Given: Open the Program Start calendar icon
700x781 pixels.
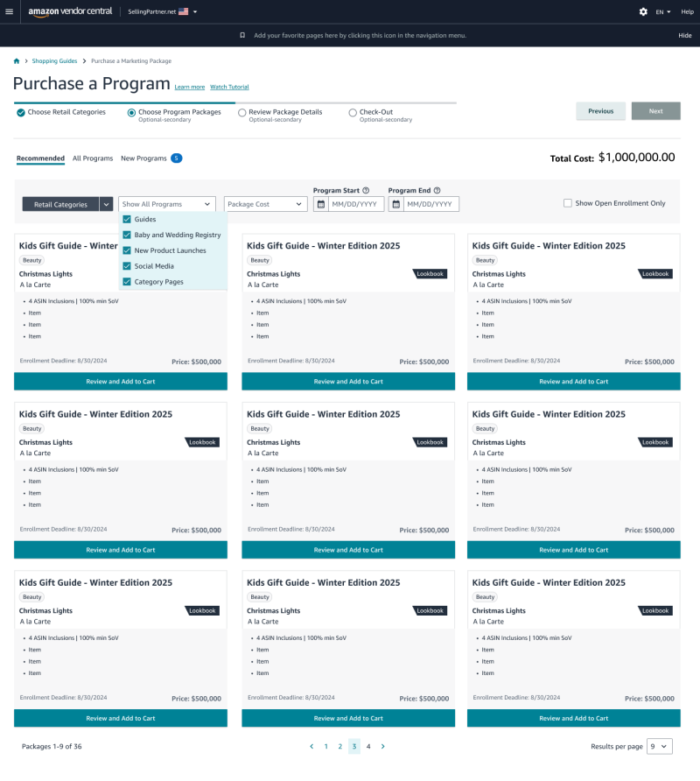Looking at the screenshot, I should tap(321, 204).
